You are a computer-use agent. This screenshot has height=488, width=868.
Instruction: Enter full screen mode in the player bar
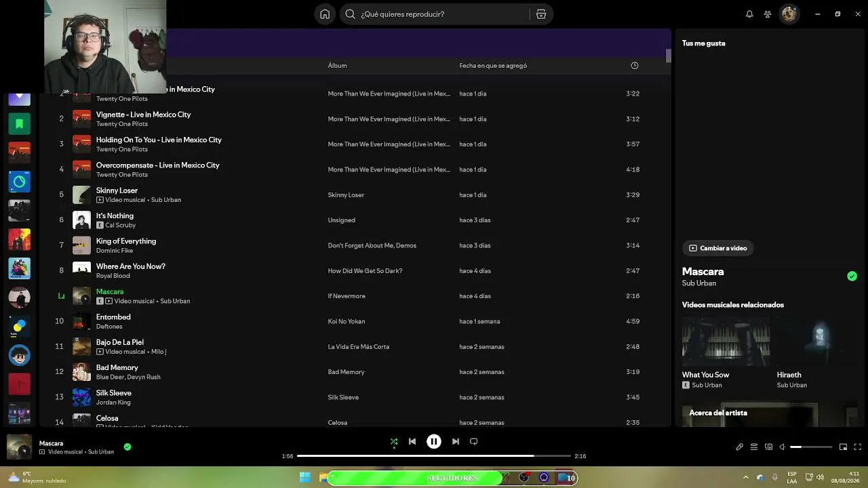[x=857, y=447]
